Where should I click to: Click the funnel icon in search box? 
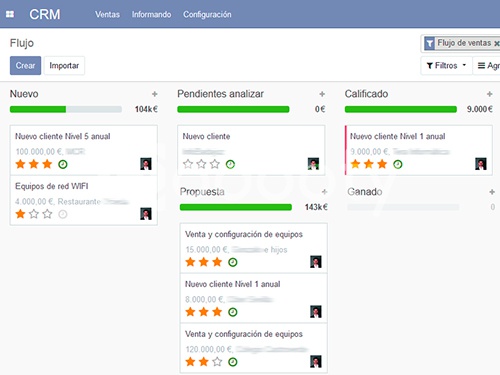pos(429,43)
